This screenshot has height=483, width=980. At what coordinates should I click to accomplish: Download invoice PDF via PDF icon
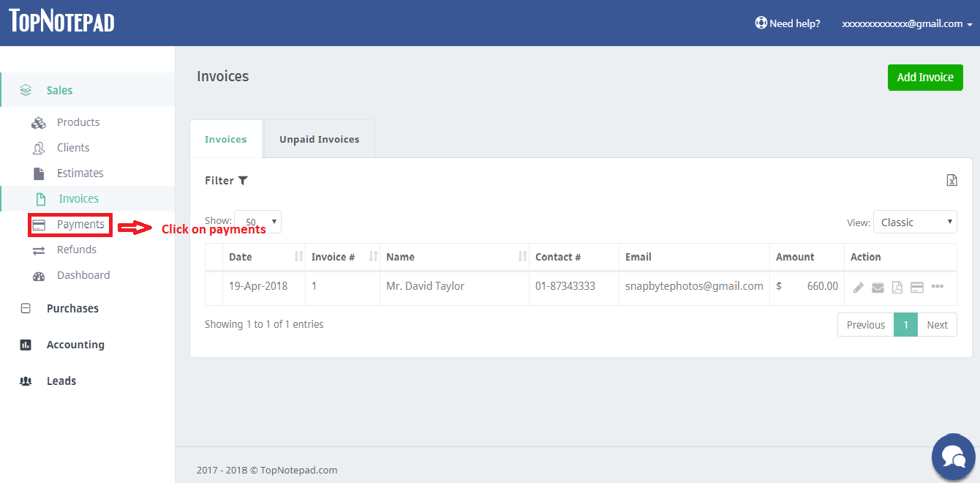point(897,288)
